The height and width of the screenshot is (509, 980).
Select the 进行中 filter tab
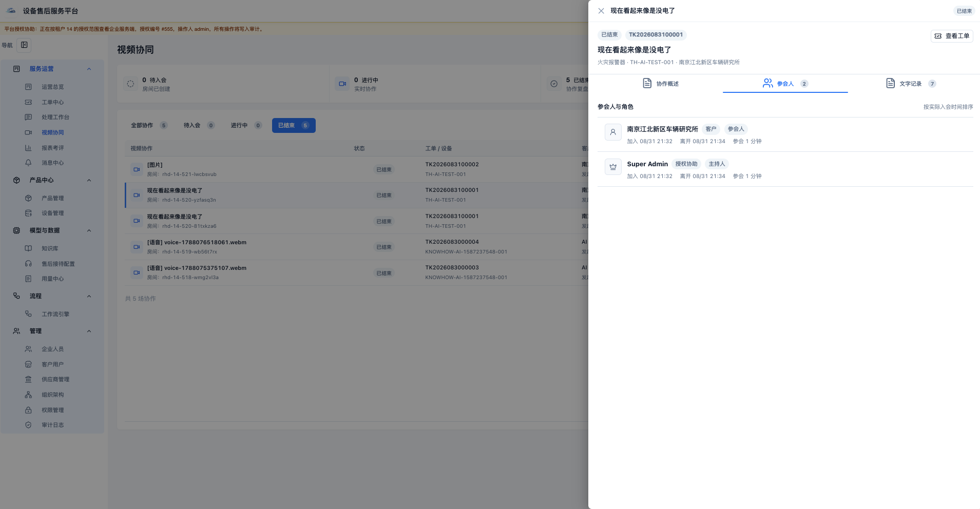(x=245, y=125)
